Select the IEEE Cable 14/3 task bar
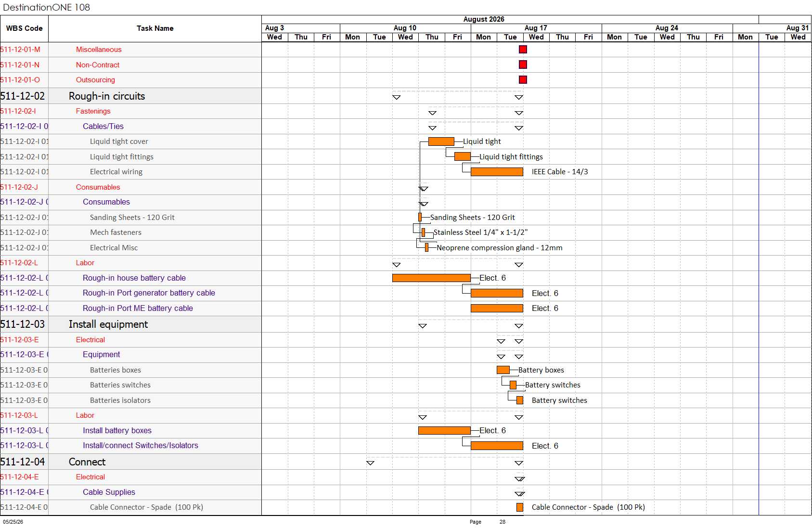812x528 pixels. point(497,172)
